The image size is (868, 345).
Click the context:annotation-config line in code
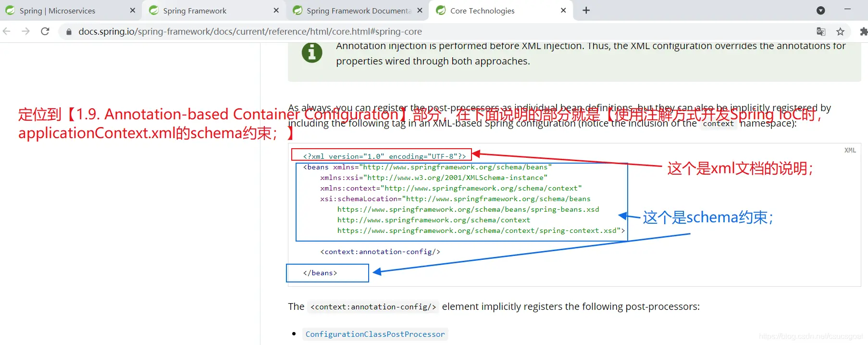coord(380,252)
